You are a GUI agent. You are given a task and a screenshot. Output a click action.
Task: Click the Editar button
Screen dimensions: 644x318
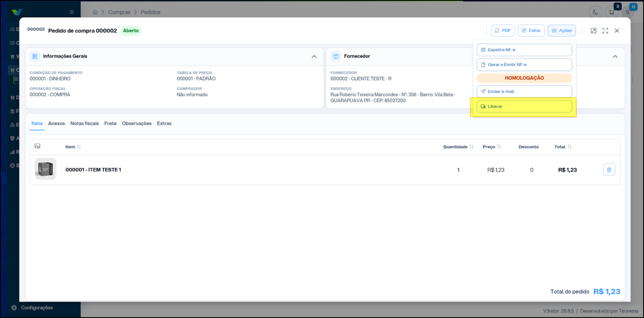coord(531,31)
